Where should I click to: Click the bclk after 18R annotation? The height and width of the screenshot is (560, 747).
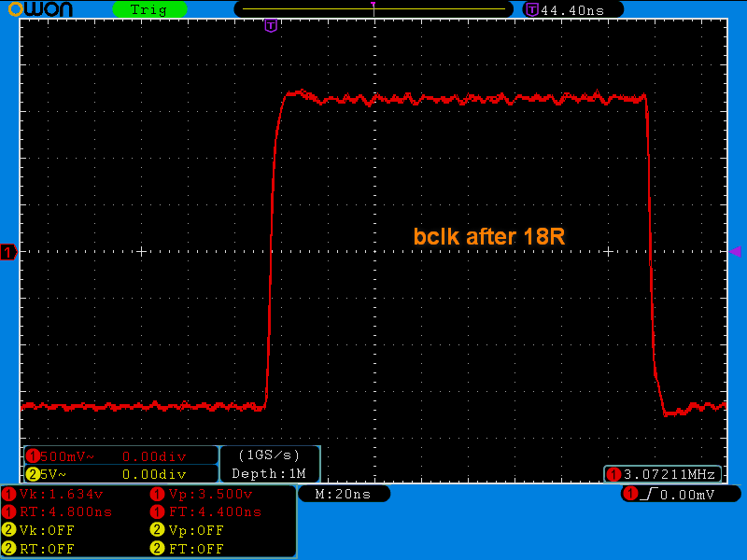coord(488,237)
